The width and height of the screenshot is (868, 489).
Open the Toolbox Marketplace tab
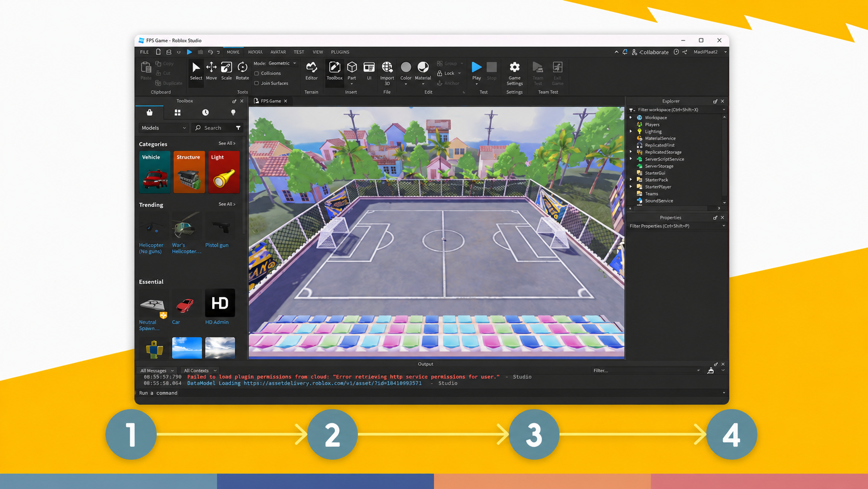click(x=150, y=112)
